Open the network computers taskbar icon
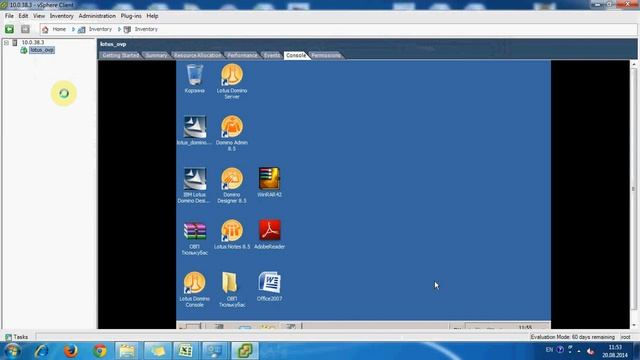The image size is (640, 360). [x=215, y=351]
